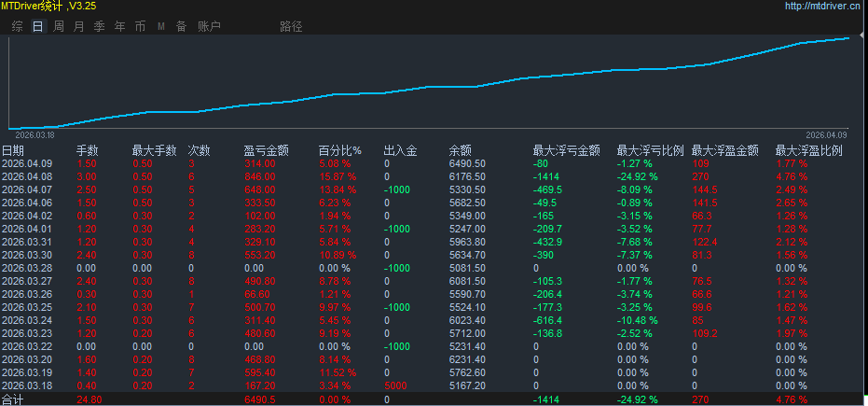Click the 6231.40 balance value

coord(467,359)
